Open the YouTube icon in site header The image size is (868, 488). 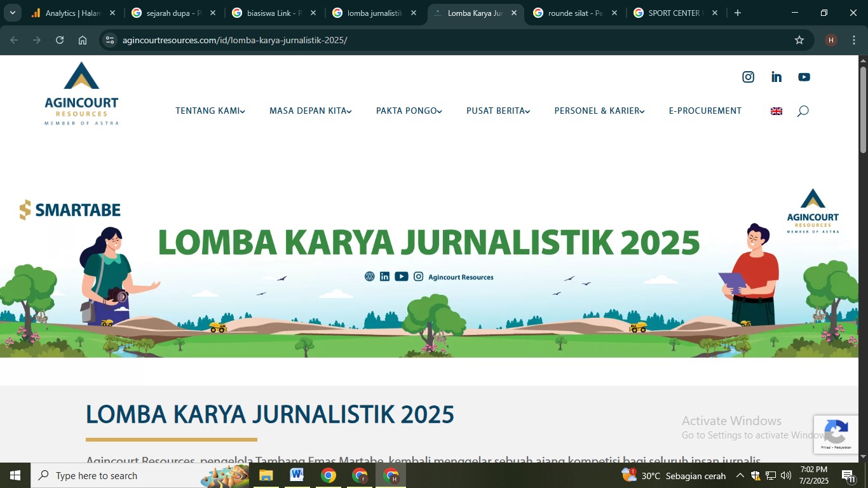[x=804, y=77]
